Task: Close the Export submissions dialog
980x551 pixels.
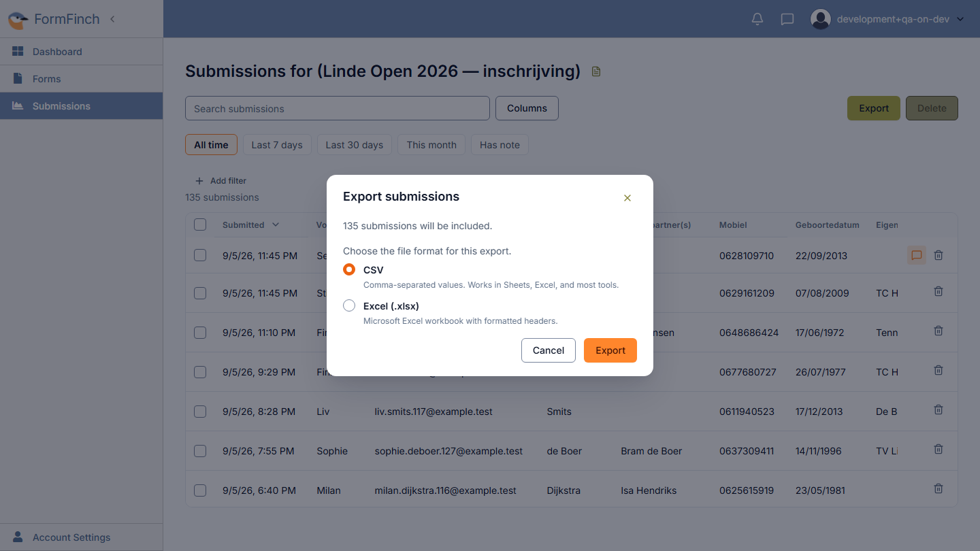Action: point(627,198)
